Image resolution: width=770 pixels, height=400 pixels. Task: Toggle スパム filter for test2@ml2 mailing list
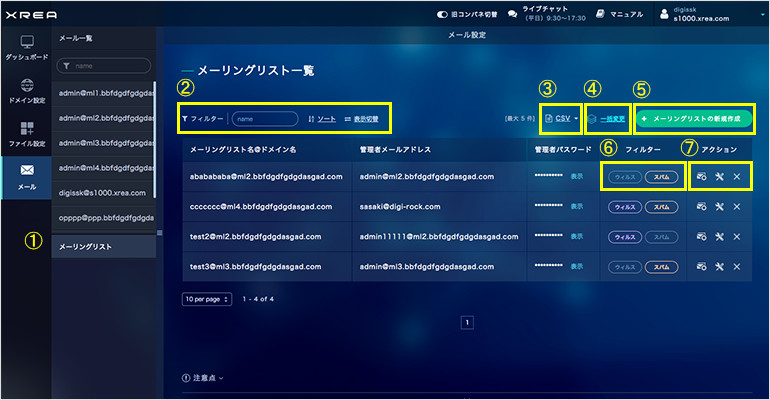click(660, 237)
